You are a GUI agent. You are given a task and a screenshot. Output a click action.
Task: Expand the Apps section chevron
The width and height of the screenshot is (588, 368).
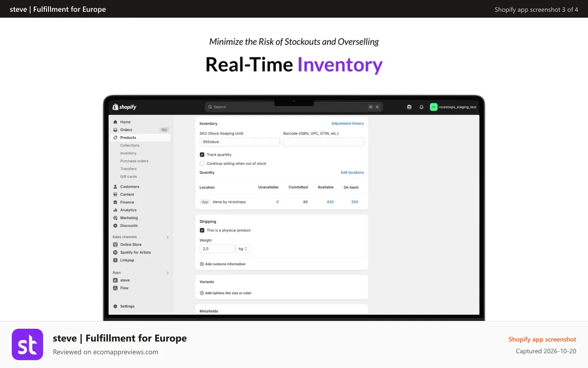coord(168,273)
